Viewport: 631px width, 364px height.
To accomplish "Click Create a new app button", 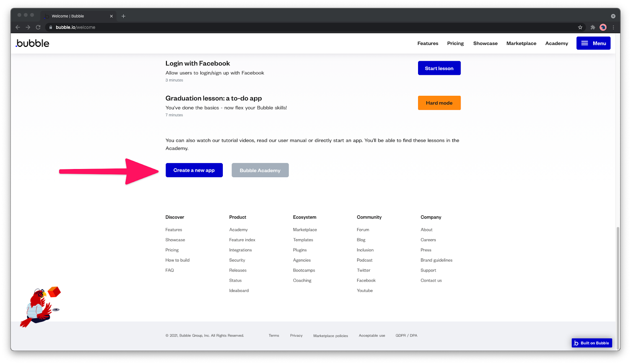I will pos(194,170).
